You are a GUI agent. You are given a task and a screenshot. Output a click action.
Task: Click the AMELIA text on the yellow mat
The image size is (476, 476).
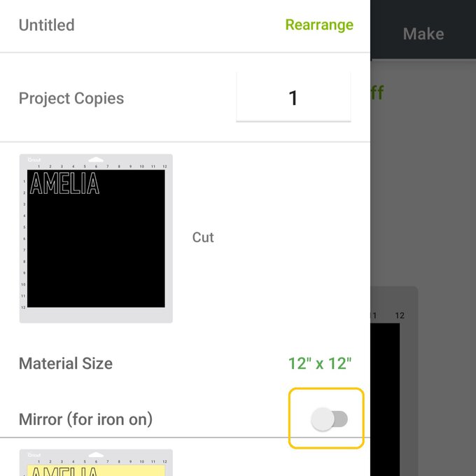pos(64,471)
